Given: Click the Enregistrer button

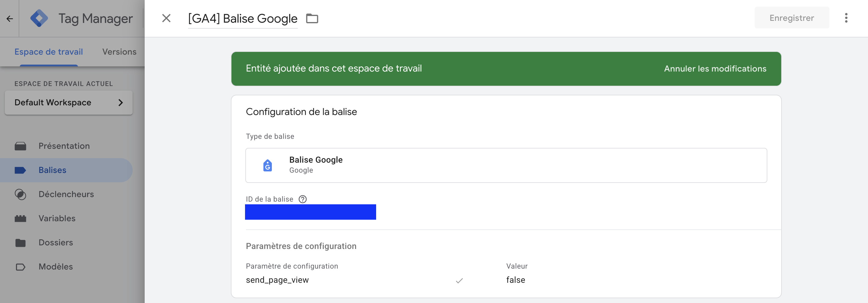Looking at the screenshot, I should pyautogui.click(x=791, y=18).
